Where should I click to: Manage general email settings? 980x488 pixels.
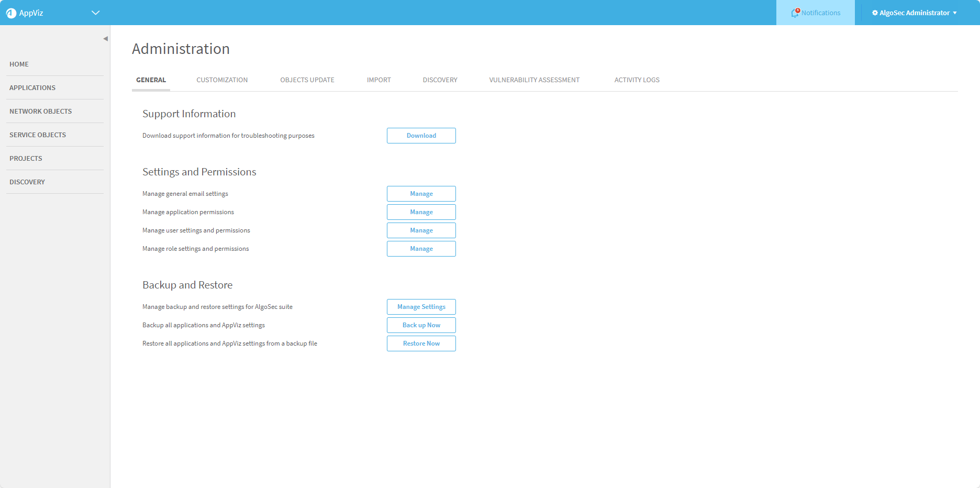(421, 194)
